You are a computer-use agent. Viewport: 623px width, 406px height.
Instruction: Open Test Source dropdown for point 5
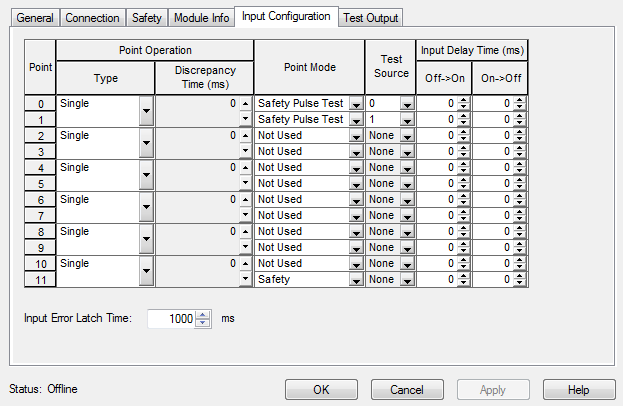407,184
